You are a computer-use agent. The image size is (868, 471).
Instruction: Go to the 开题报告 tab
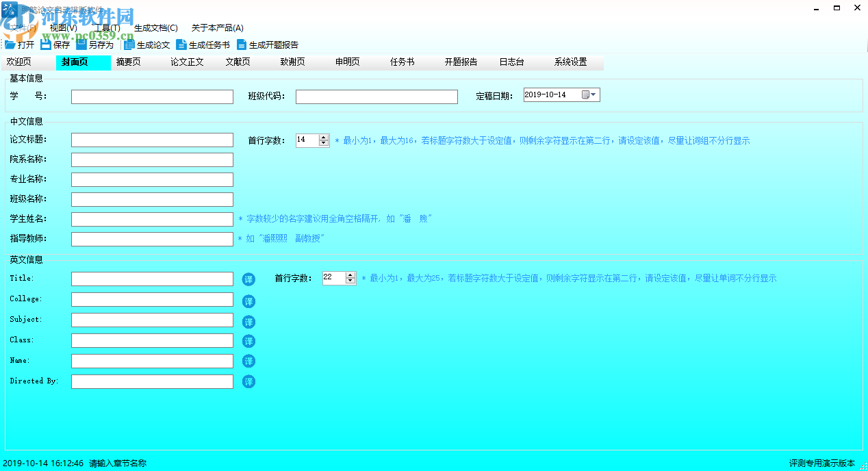(x=466, y=62)
